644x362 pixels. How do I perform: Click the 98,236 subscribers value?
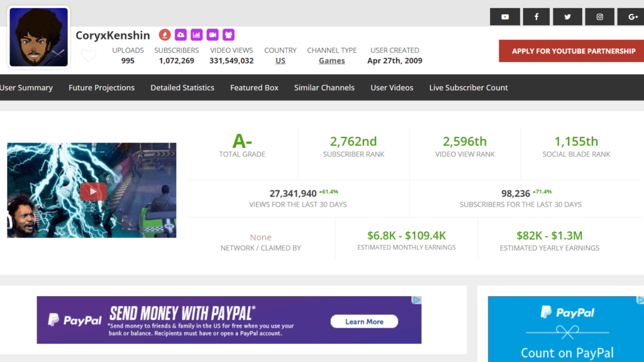516,194
